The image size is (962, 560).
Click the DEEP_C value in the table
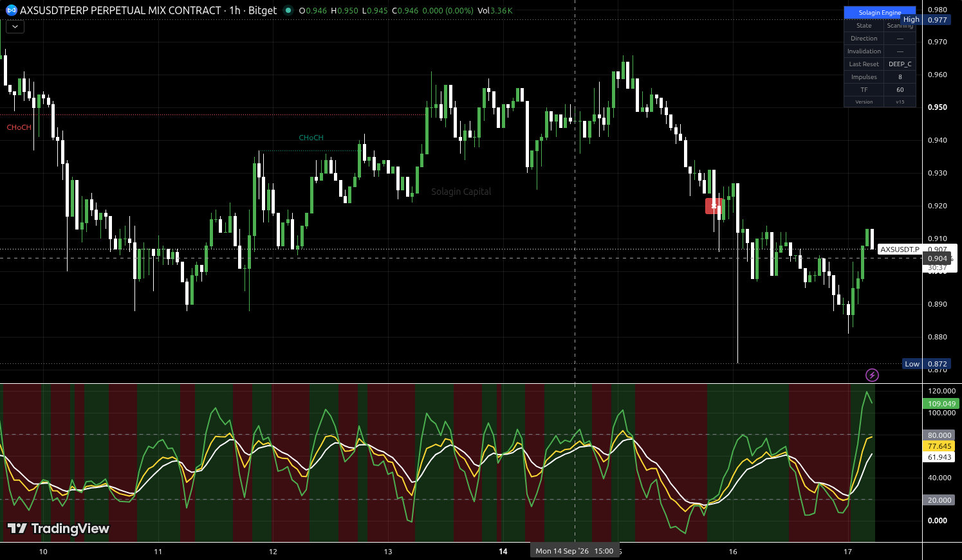coord(900,64)
